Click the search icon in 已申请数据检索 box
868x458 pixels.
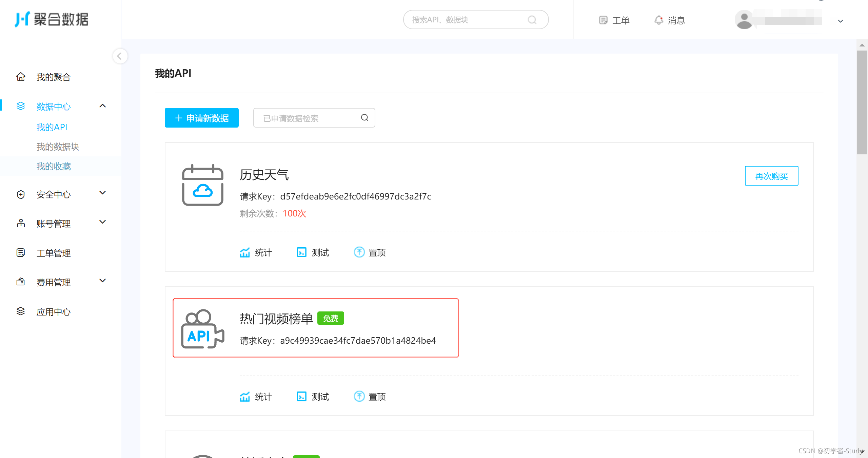pos(364,118)
